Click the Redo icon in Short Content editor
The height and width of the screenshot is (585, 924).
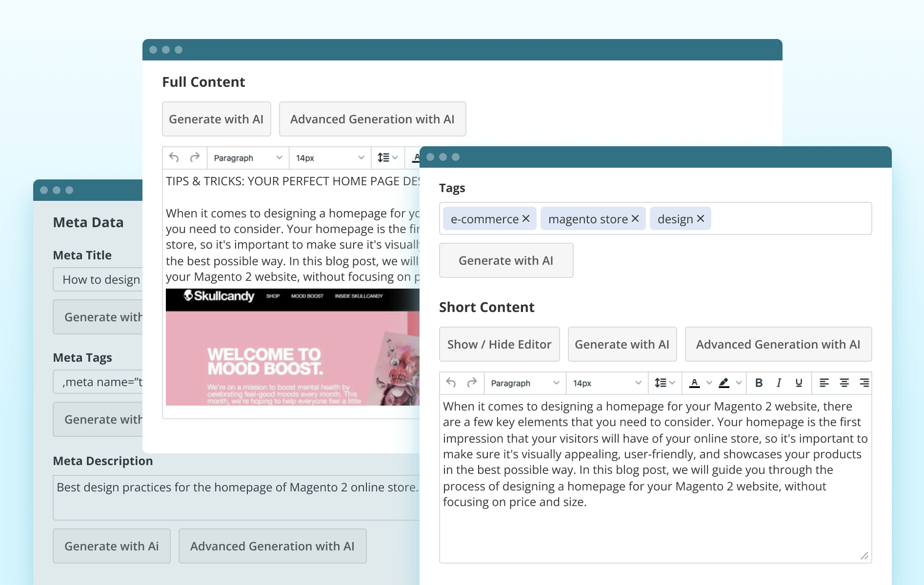click(472, 383)
